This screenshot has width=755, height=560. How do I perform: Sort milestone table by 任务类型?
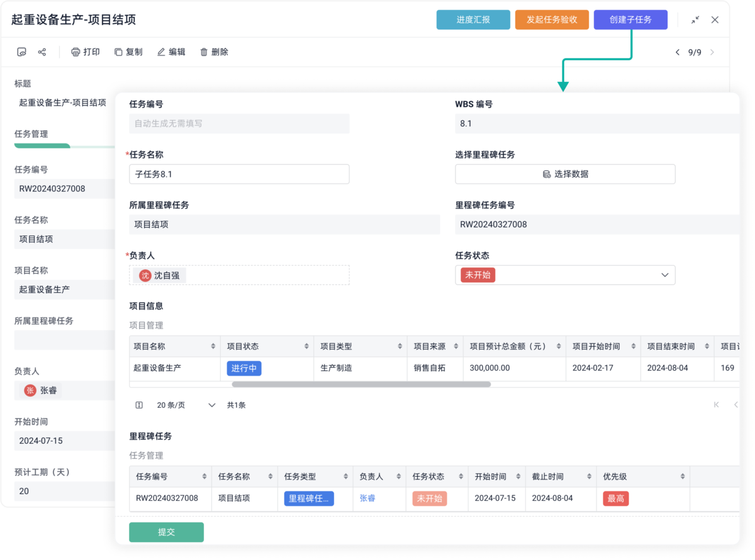click(x=345, y=477)
